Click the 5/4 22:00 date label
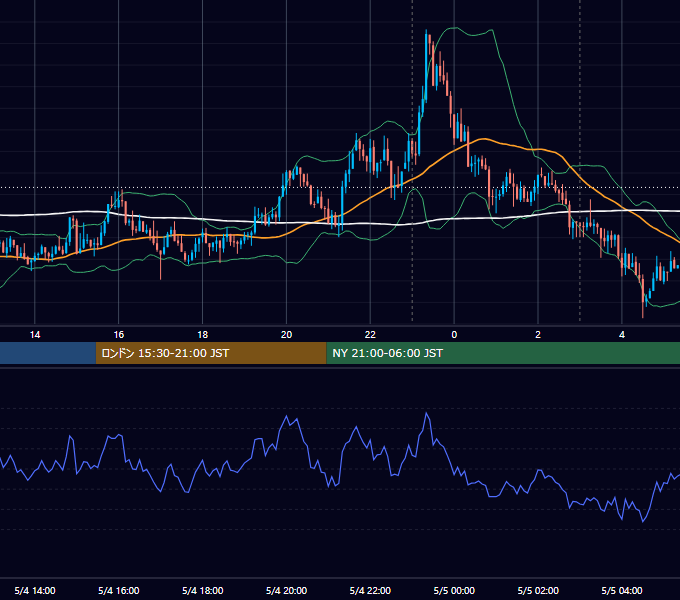Image resolution: width=680 pixels, height=600 pixels. coord(370,590)
